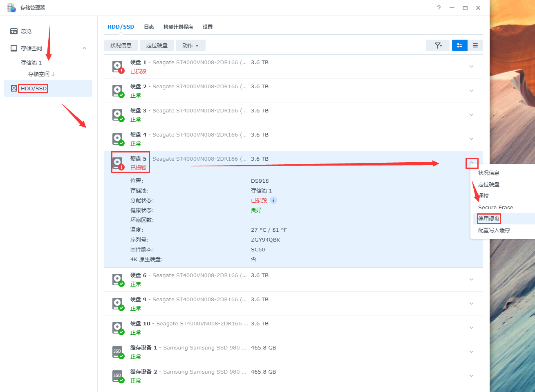This screenshot has height=392, width=535.
Task: Click the filter funnel icon
Action: (x=438, y=45)
